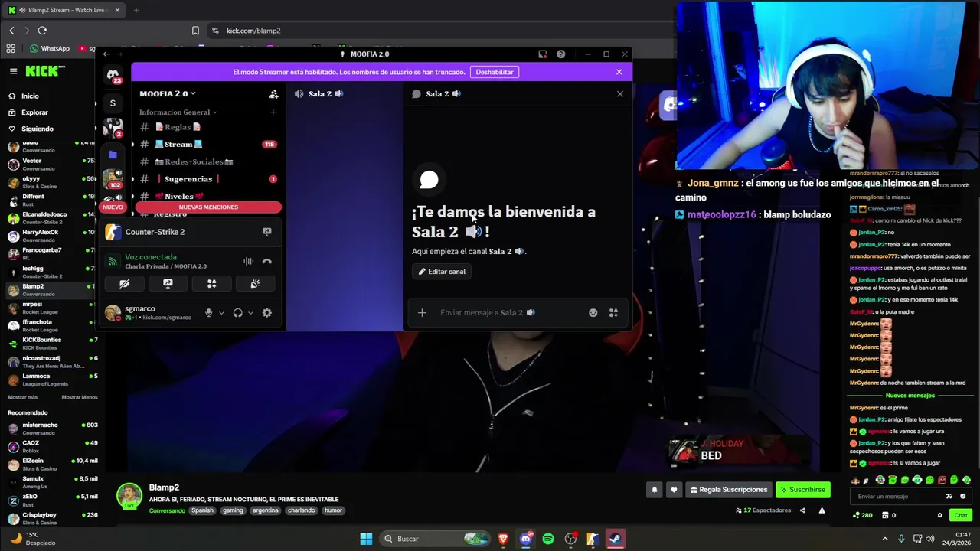Close the Sala 2 chat side panel
The height and width of the screenshot is (551, 980).
(620, 94)
